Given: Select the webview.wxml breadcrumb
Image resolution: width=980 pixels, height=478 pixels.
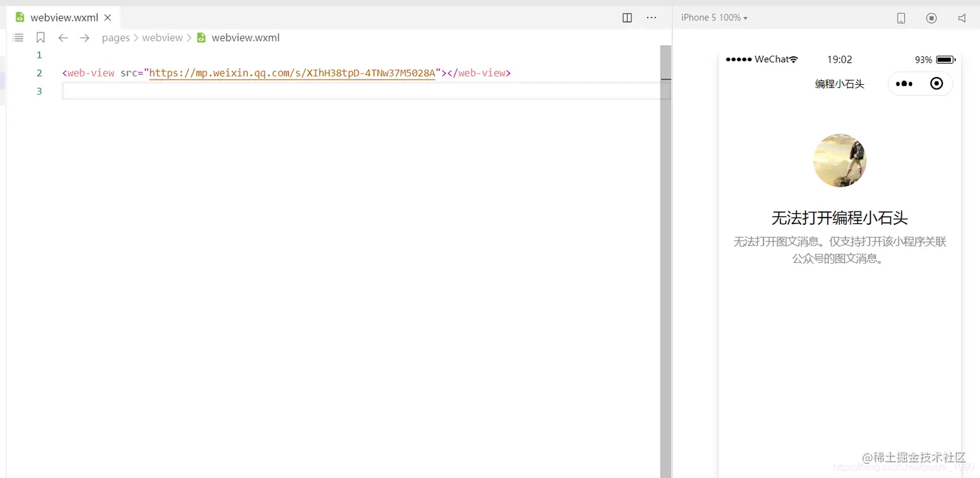Looking at the screenshot, I should 238,38.
